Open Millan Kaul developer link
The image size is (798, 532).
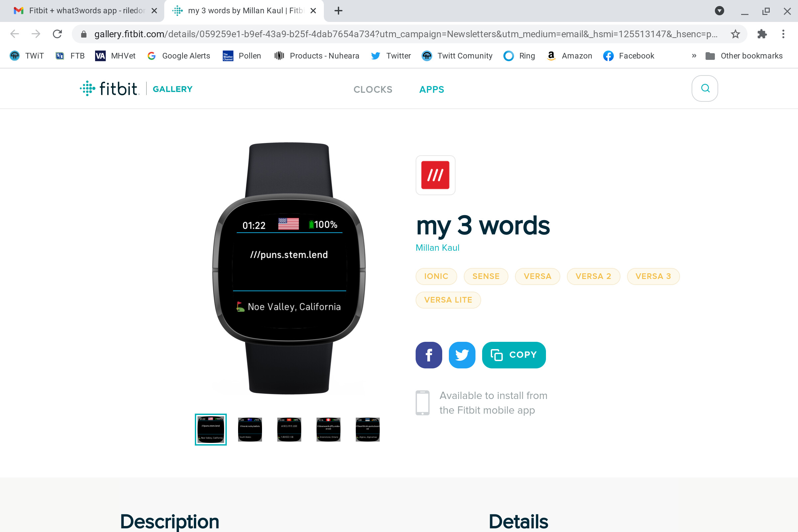point(437,248)
